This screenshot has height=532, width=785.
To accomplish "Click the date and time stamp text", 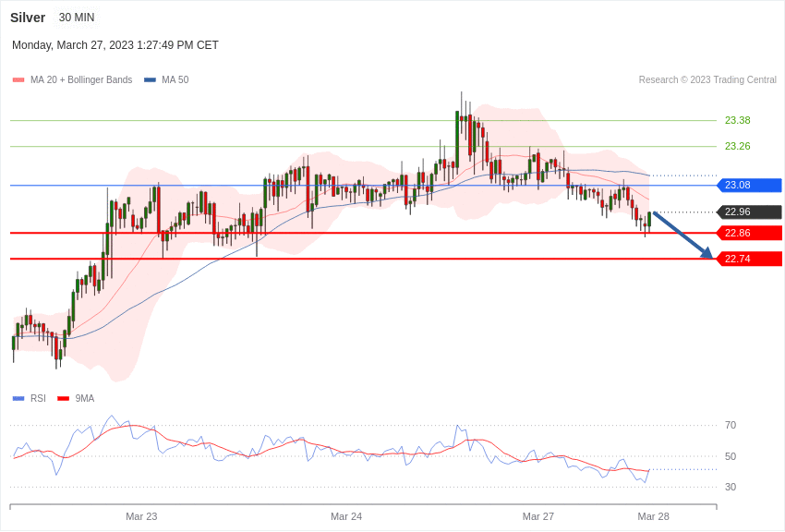I will 115,45.
